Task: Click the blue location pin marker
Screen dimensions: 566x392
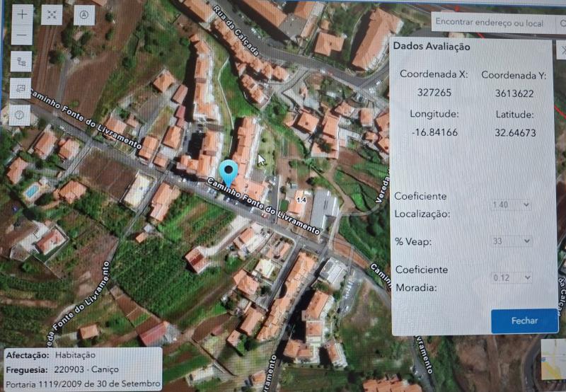Action: [x=229, y=174]
